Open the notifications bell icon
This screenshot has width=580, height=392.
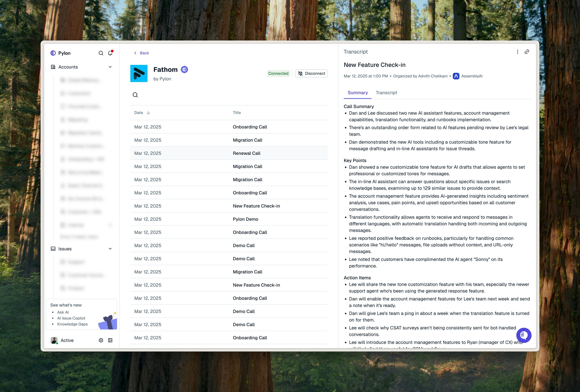[x=110, y=53]
